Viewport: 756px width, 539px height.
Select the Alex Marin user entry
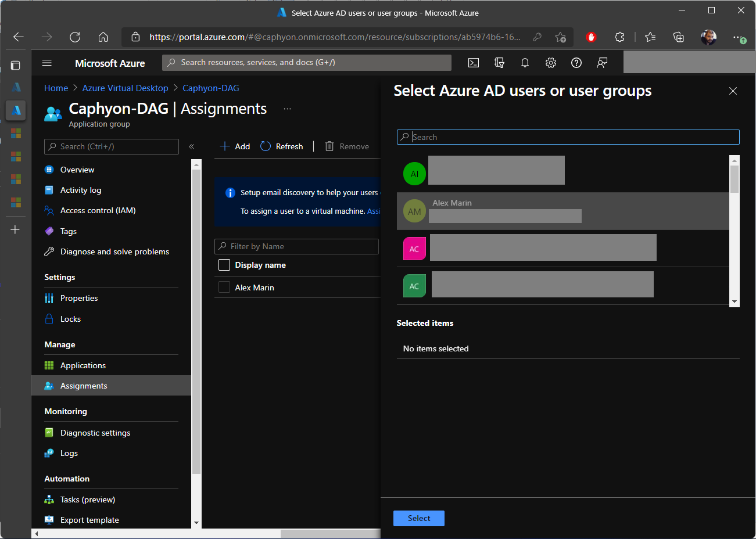[x=563, y=211]
